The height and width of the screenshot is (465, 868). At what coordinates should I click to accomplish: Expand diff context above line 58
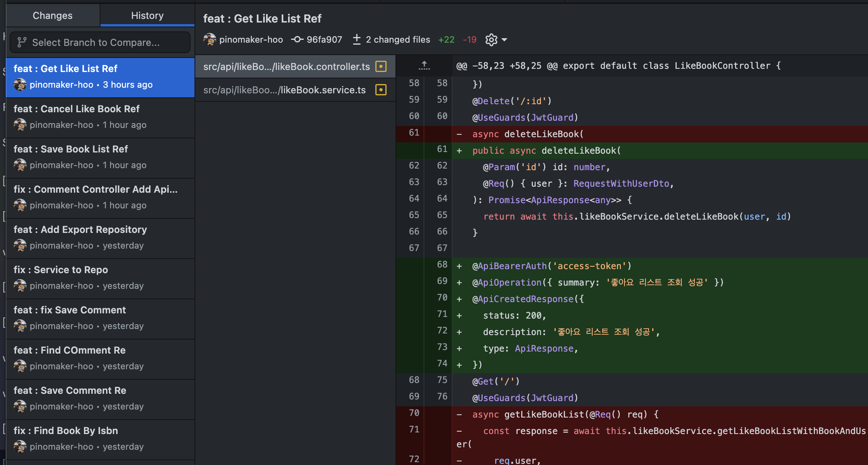coord(424,66)
